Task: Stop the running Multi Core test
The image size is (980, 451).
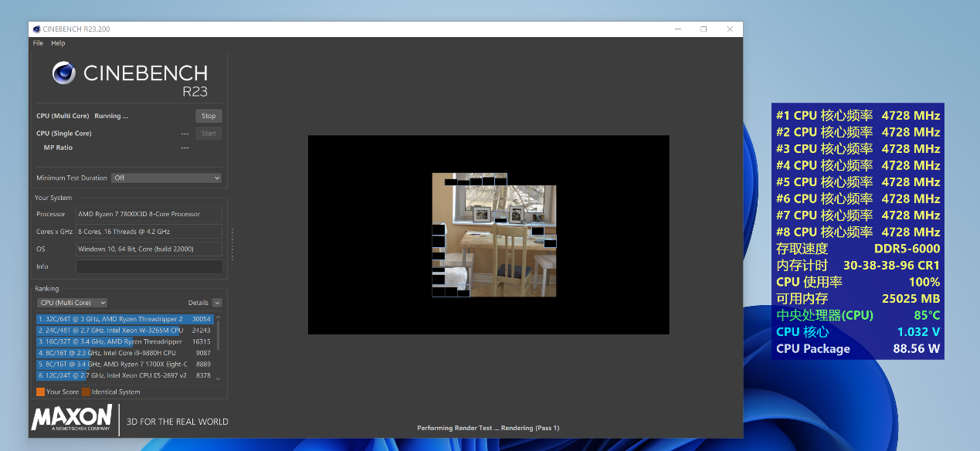Action: (209, 116)
